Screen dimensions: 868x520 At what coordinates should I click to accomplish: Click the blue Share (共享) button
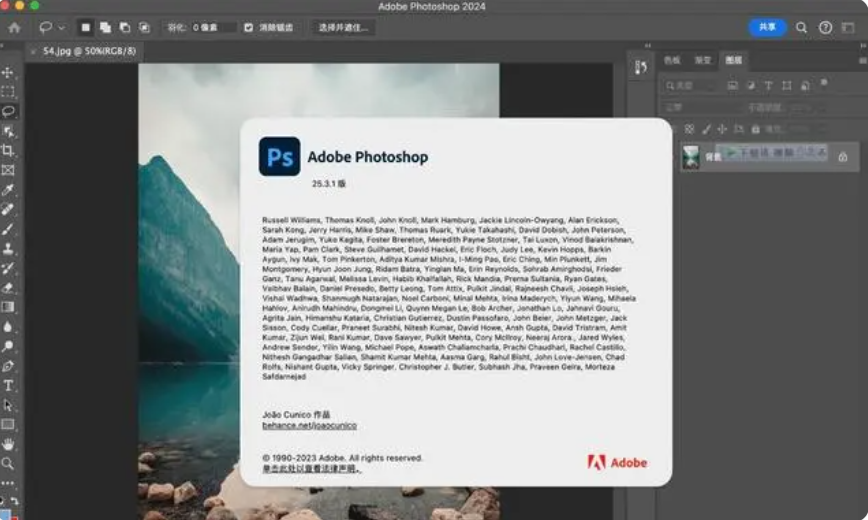[x=767, y=27]
